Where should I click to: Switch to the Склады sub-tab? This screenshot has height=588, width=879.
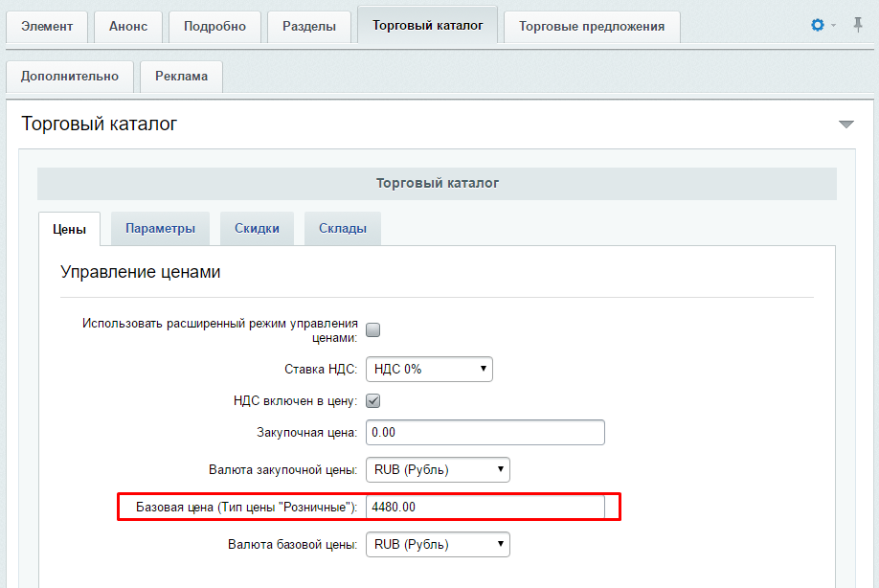tap(343, 228)
